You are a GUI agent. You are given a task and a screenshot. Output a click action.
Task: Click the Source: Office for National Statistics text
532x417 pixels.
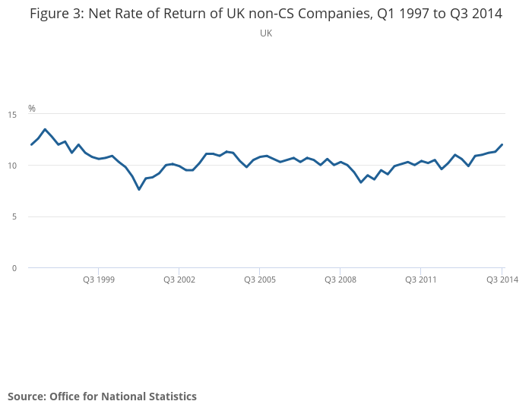tap(102, 396)
